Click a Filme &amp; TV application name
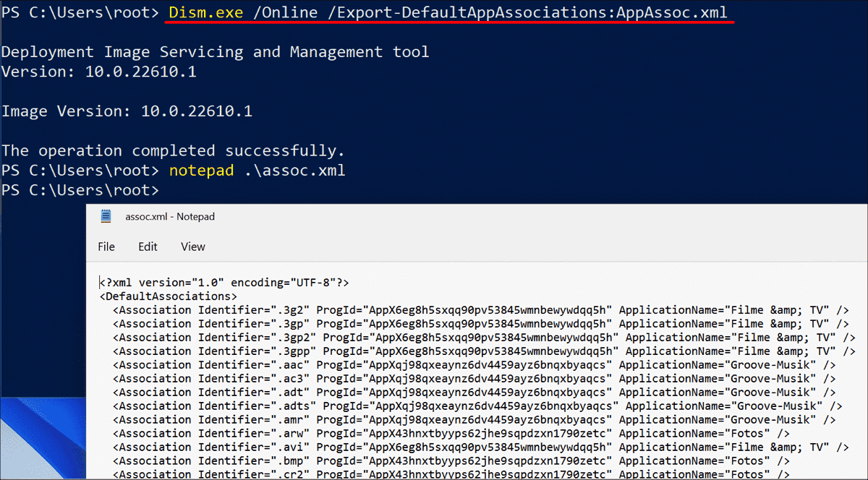The width and height of the screenshot is (868, 480). 778,309
